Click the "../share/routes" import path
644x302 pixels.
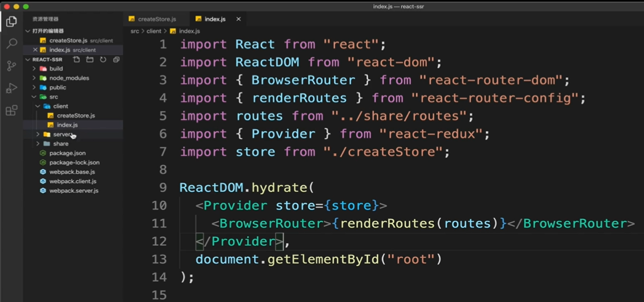point(399,116)
